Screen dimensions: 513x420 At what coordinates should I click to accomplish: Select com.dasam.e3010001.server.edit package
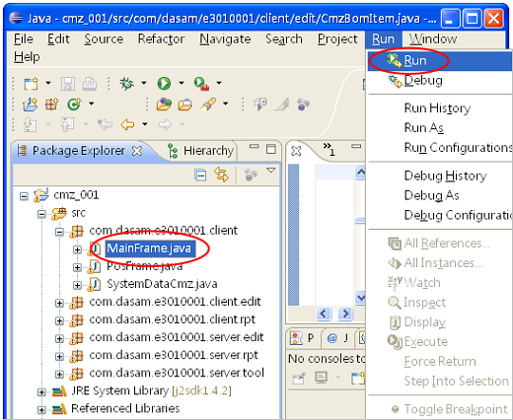click(x=177, y=337)
